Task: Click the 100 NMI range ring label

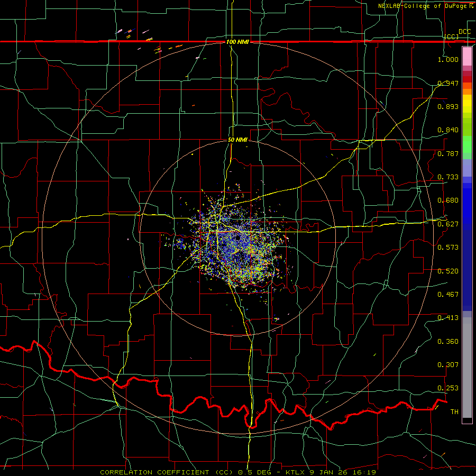Action: tap(237, 42)
